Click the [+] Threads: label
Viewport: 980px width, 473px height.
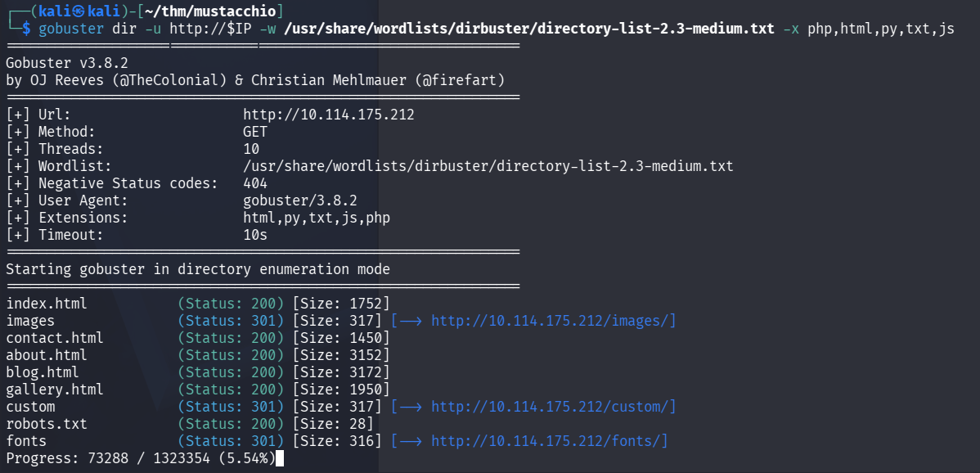tap(55, 149)
